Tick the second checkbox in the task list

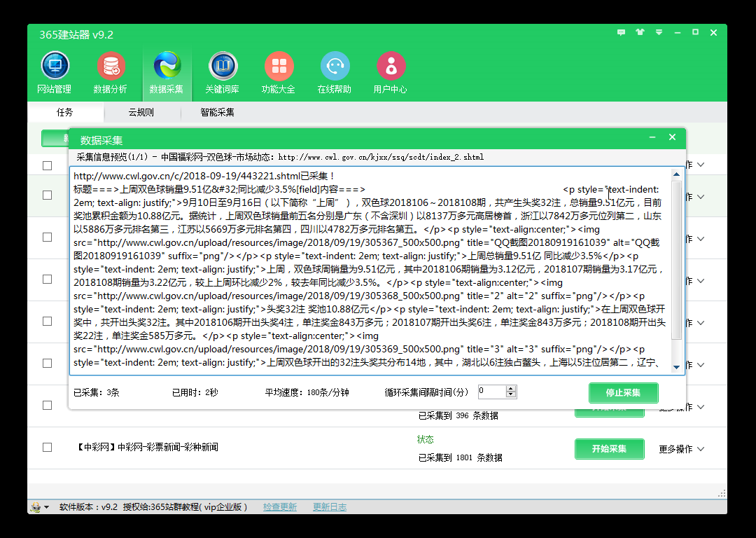[48, 195]
